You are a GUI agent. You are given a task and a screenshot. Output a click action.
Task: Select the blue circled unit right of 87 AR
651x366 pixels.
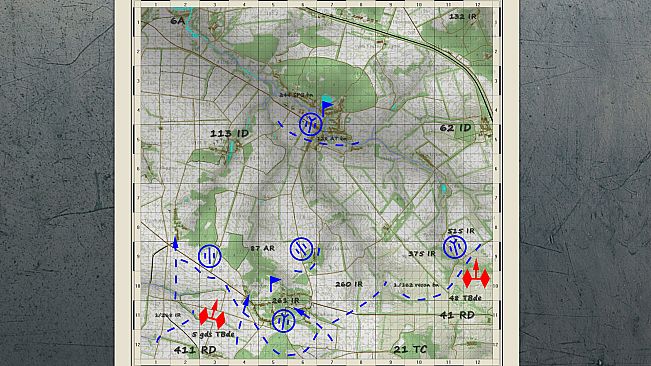[x=301, y=249]
